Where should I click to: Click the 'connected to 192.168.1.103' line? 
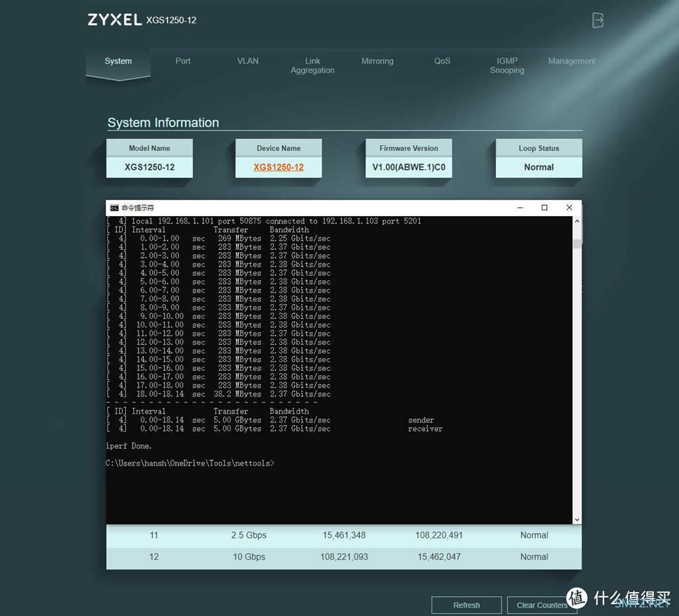pyautogui.click(x=264, y=221)
